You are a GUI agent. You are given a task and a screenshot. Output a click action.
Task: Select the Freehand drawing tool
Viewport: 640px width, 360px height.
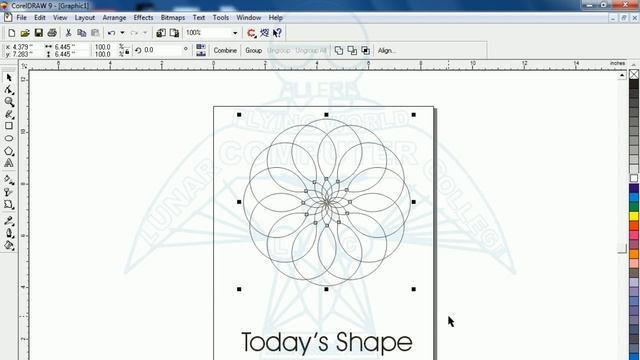click(9, 114)
